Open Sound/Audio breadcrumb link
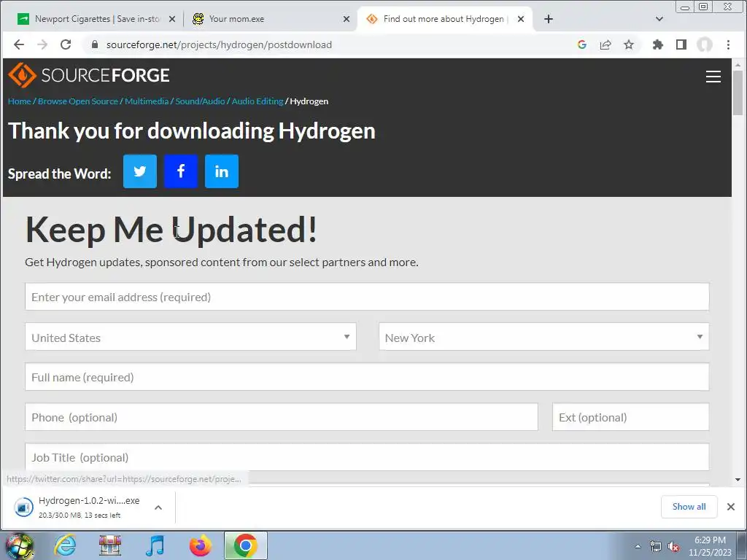 pos(200,101)
